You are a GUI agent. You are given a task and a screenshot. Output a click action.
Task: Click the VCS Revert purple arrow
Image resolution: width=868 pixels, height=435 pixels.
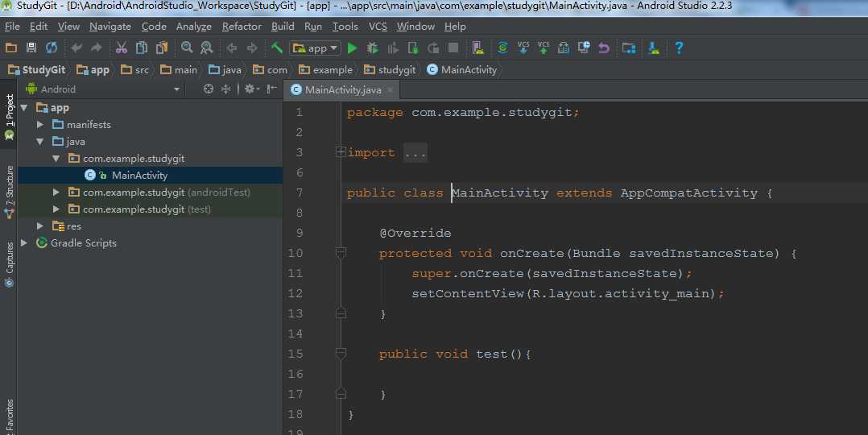604,48
